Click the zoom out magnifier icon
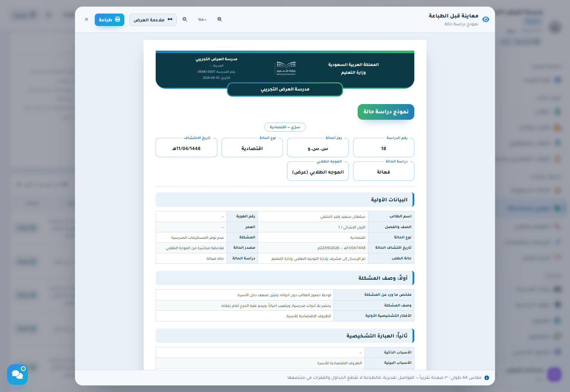 [220, 20]
